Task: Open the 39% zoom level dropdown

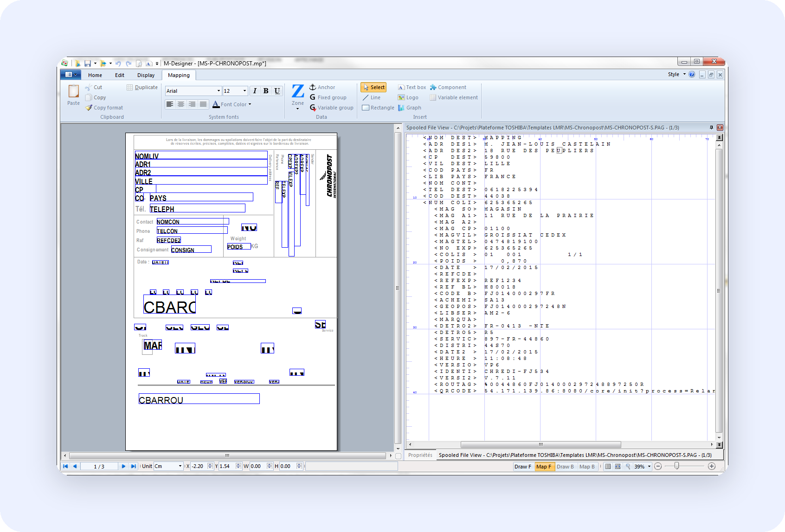Action: [649, 467]
